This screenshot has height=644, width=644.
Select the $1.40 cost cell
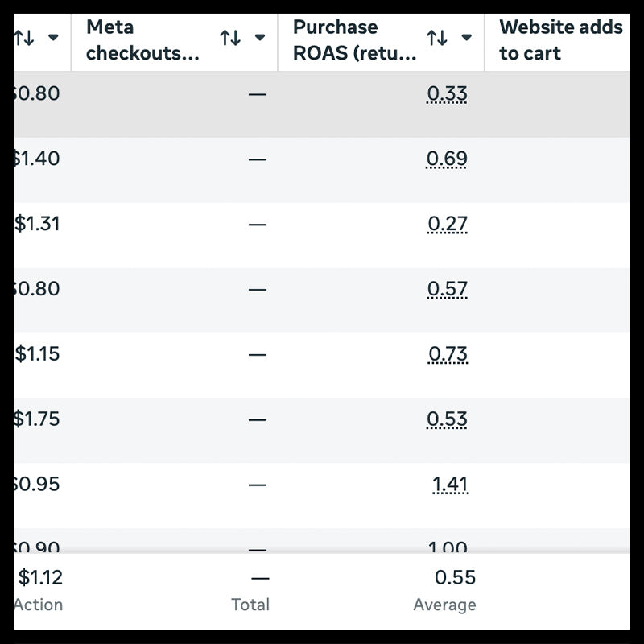[x=36, y=159]
